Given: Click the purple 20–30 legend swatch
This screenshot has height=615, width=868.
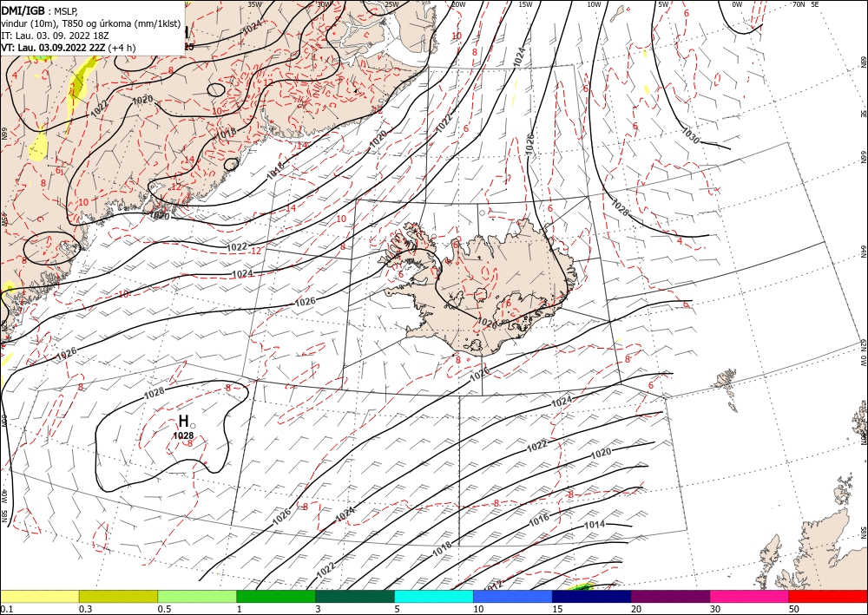Looking at the screenshot, I should [670, 596].
